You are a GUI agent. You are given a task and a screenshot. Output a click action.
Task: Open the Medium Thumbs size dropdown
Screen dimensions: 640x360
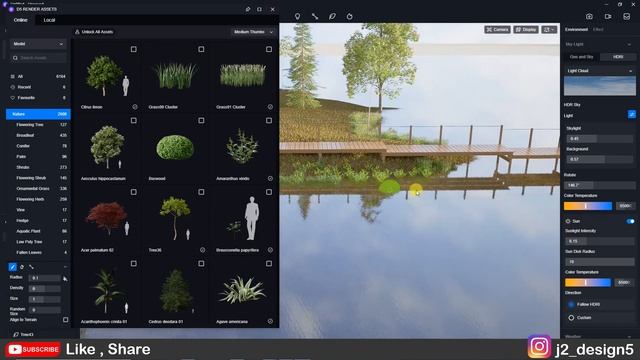253,32
